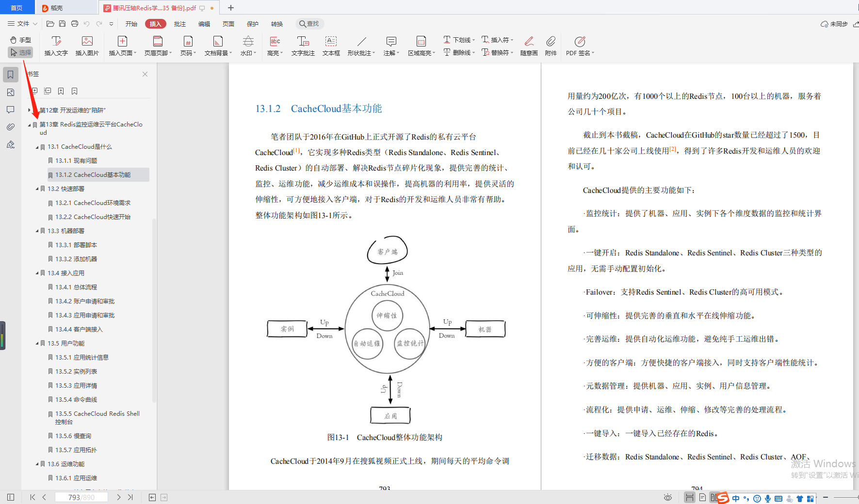This screenshot has height=504, width=859.
Task: Click the Insert Text (插入文字) tool
Action: 56,46
